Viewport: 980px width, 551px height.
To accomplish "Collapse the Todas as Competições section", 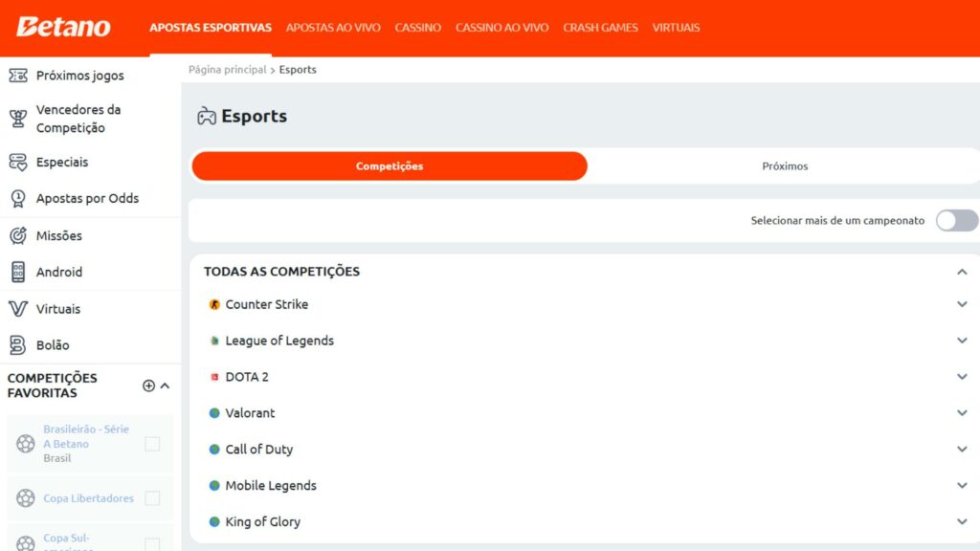I will pyautogui.click(x=962, y=272).
